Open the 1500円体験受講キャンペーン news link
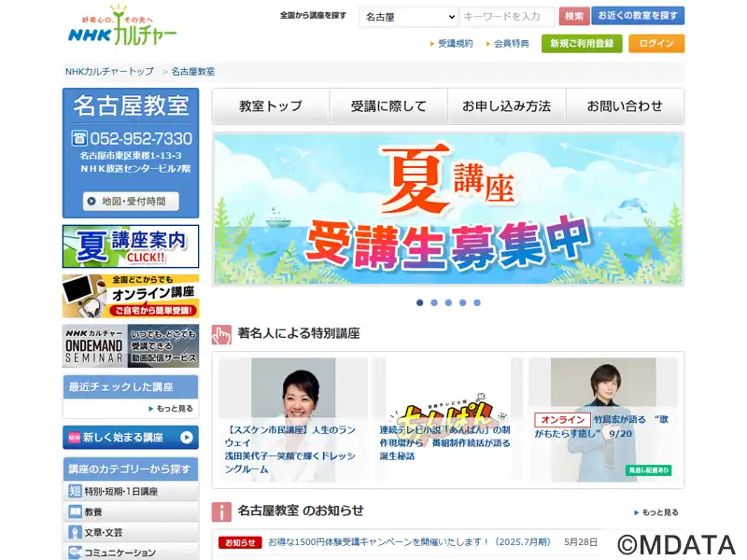747x560 pixels. (x=410, y=542)
